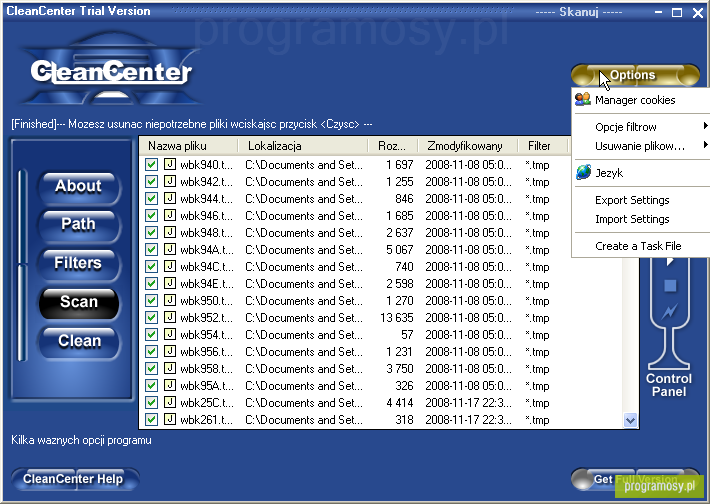The height and width of the screenshot is (504, 710).
Task: Click the file icon of wbk954 row
Action: click(170, 334)
